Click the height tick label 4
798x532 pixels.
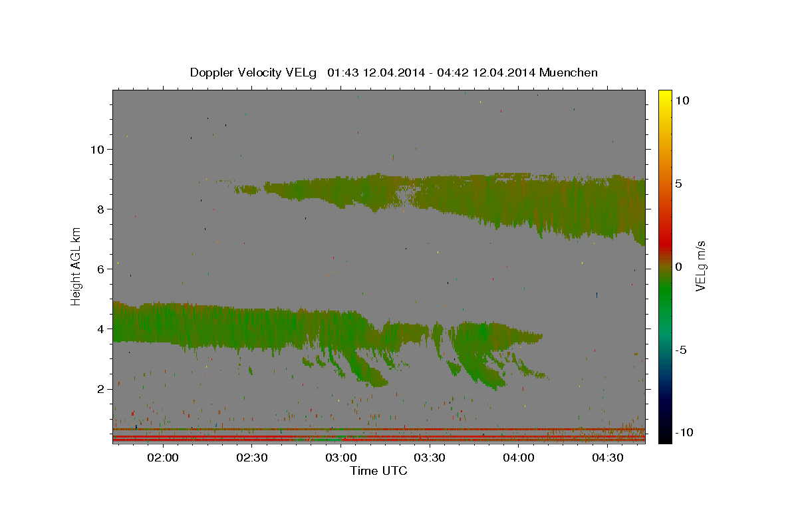click(100, 329)
